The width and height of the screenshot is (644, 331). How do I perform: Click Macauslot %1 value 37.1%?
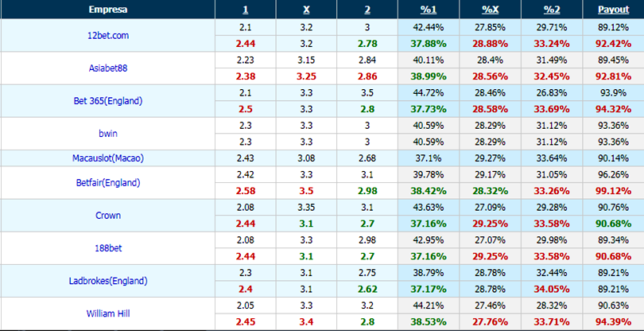coord(429,158)
